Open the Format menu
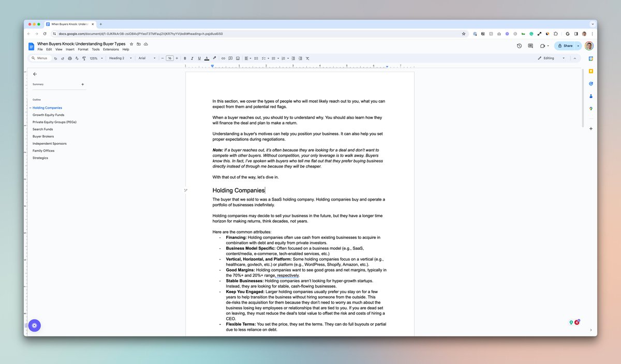Screen dimensions: 621x364 [x=83, y=49]
